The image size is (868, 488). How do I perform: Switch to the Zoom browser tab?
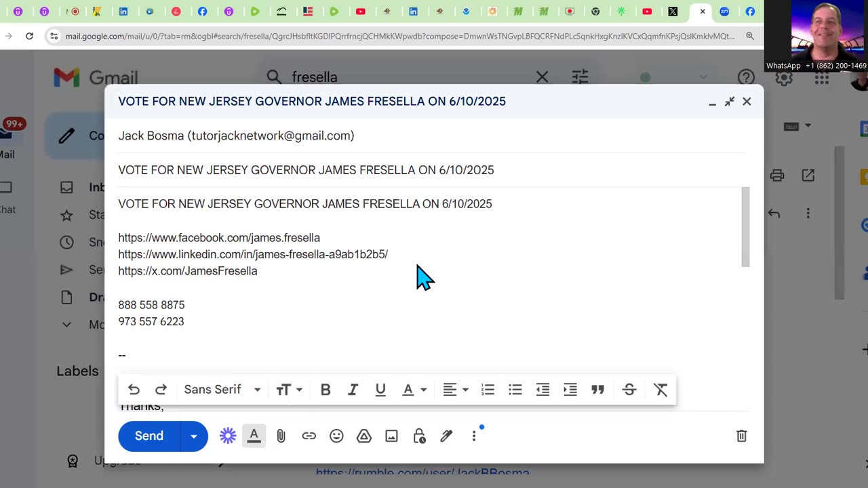pos(724,12)
